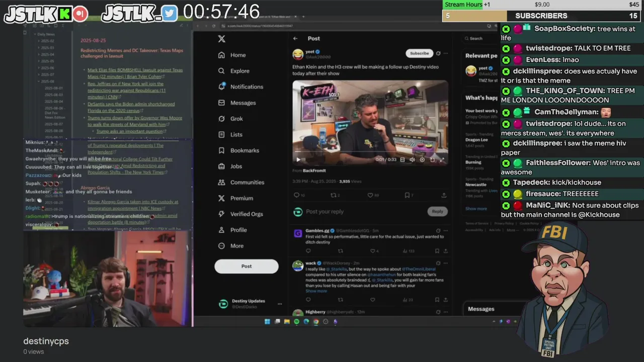Open Bookmarks in X sidebar

[x=238, y=150]
